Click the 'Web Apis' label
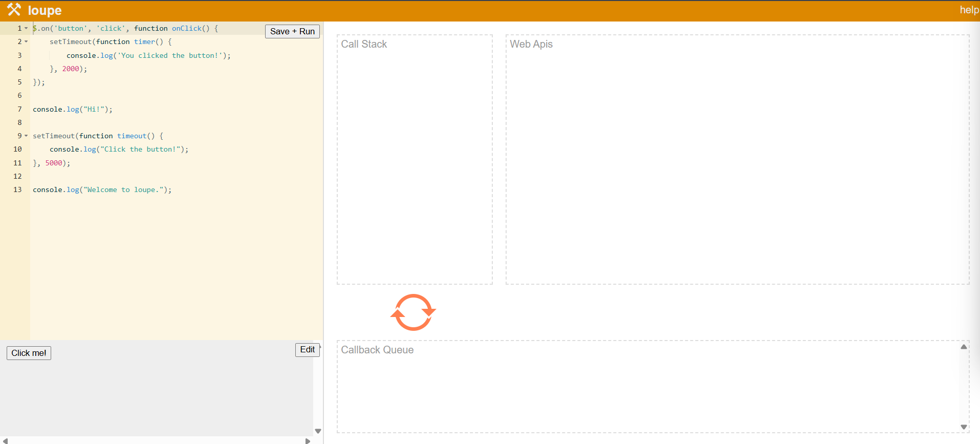Viewport: 980px width, 444px height. (x=531, y=44)
